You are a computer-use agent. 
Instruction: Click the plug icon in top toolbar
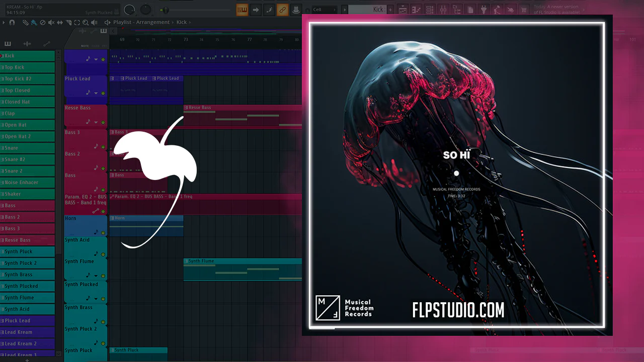tap(484, 10)
